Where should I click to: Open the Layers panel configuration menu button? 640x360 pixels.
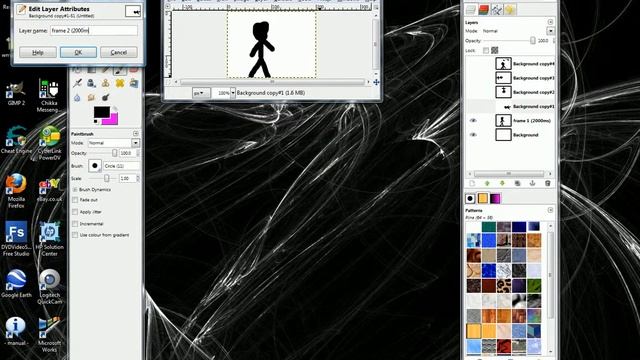(550, 22)
